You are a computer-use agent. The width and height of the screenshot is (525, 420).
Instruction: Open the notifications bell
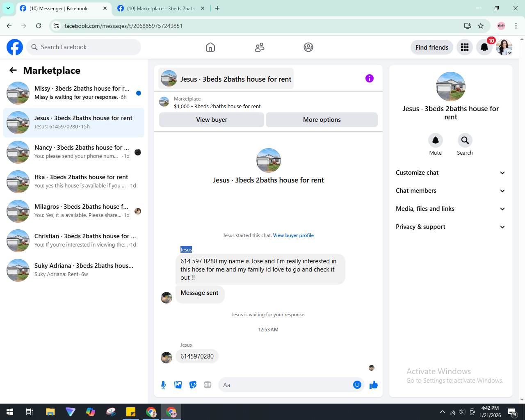click(x=484, y=47)
